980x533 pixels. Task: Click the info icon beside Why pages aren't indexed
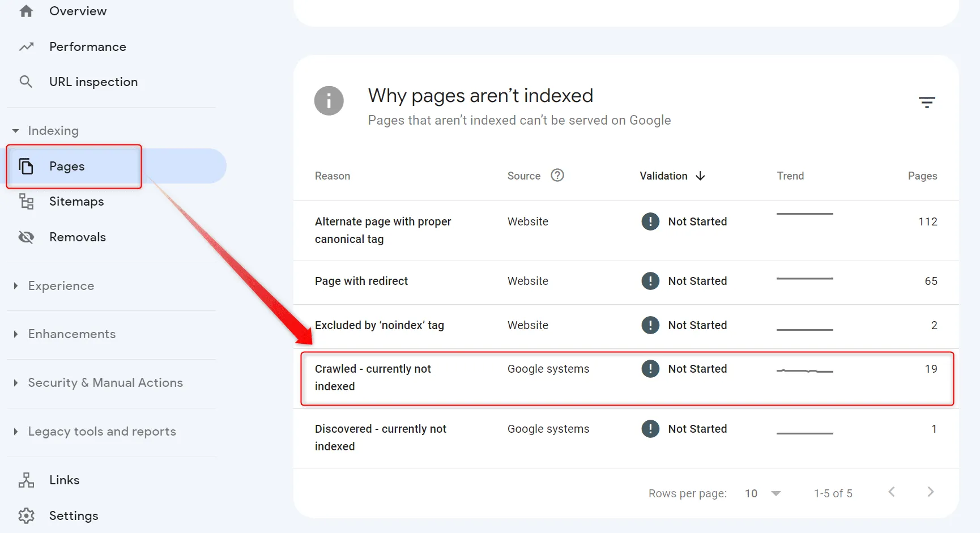point(329,101)
